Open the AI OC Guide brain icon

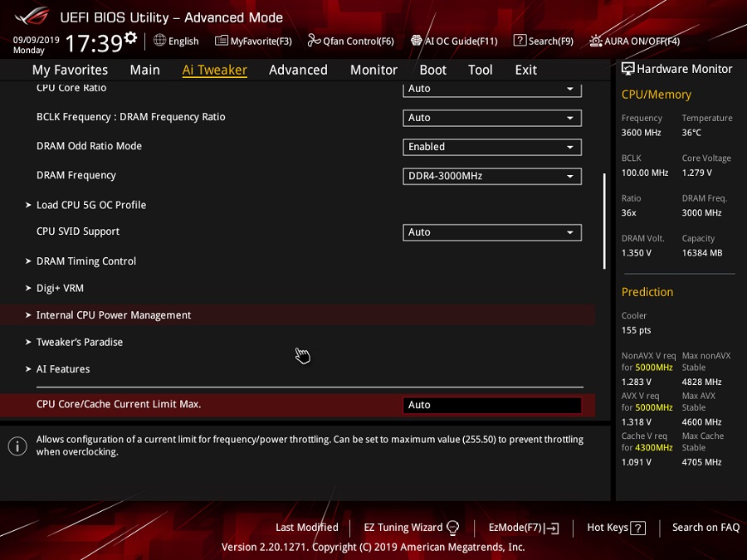(x=417, y=41)
